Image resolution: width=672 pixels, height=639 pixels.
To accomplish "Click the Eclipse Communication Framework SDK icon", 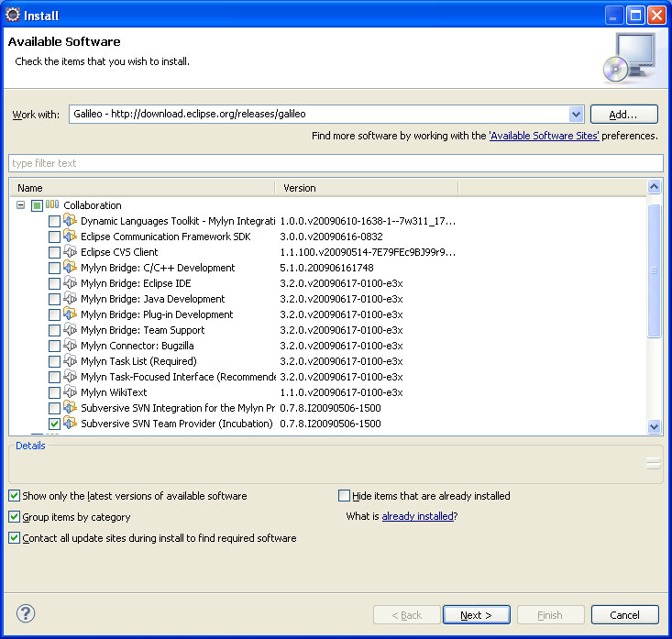I will [70, 237].
